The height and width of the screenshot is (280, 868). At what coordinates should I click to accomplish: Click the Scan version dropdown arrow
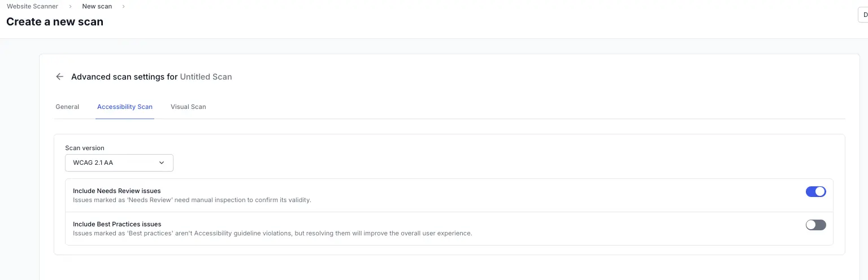(x=162, y=163)
